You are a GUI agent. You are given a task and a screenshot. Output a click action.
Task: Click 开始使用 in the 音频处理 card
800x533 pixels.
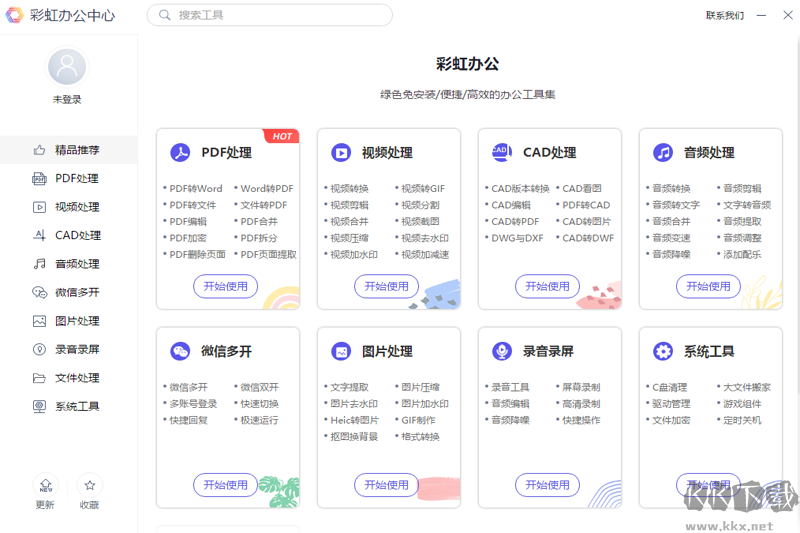[708, 286]
